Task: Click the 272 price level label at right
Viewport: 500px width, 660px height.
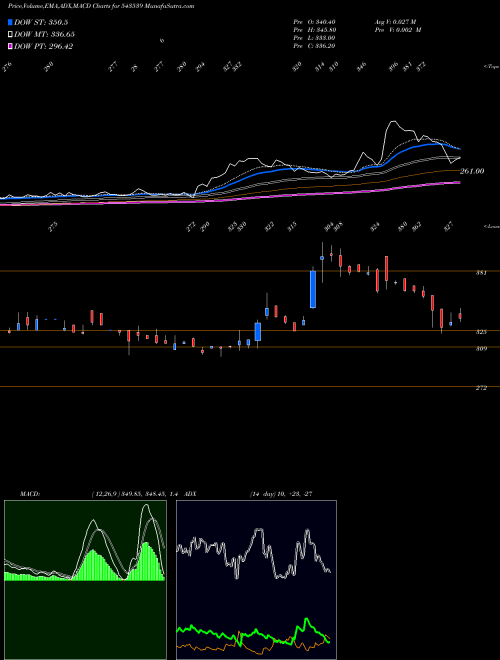Action: click(481, 388)
